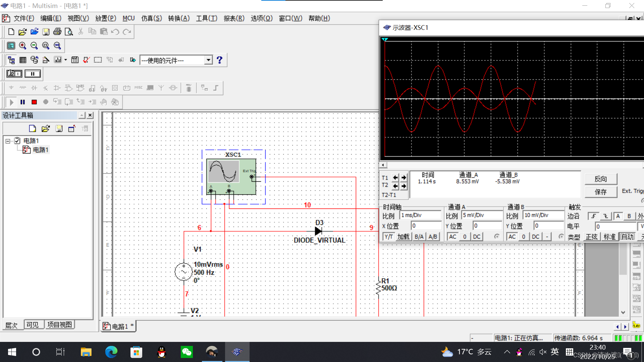Move cursor T1 right with arrow
This screenshot has width=644, height=362.
click(x=404, y=178)
